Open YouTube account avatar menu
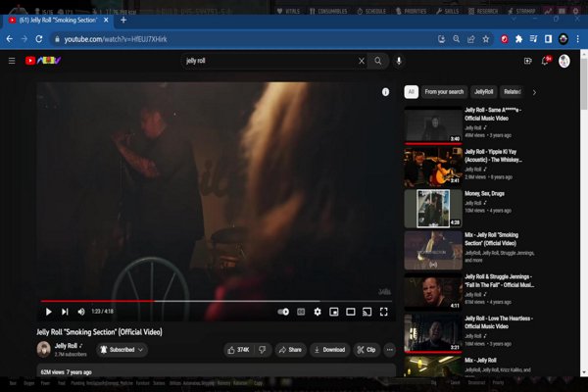The width and height of the screenshot is (588, 392). coord(564,61)
